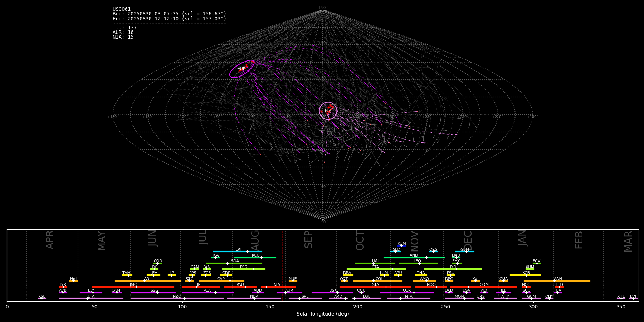Click the +270 longitude label on map
The height and width of the screenshot is (322, 644).
(x=427, y=117)
